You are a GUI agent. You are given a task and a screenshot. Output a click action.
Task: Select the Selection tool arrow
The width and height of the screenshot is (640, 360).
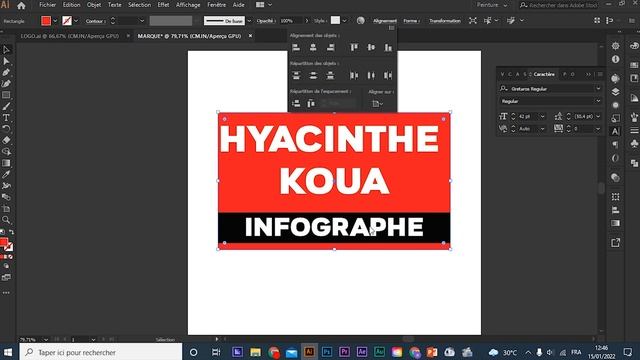pos(6,50)
